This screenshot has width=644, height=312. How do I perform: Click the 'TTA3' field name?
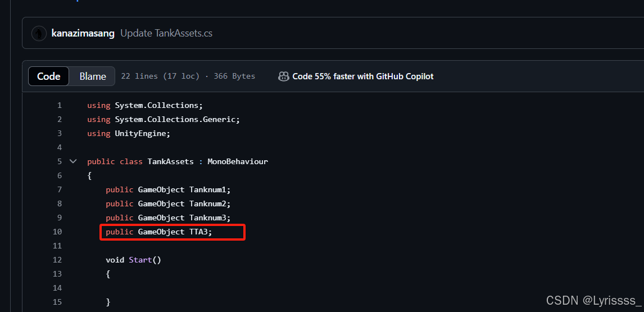(x=199, y=232)
